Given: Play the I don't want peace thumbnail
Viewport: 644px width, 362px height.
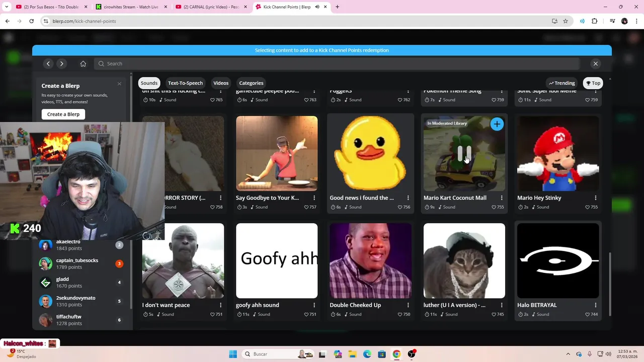Looking at the screenshot, I should tap(183, 261).
